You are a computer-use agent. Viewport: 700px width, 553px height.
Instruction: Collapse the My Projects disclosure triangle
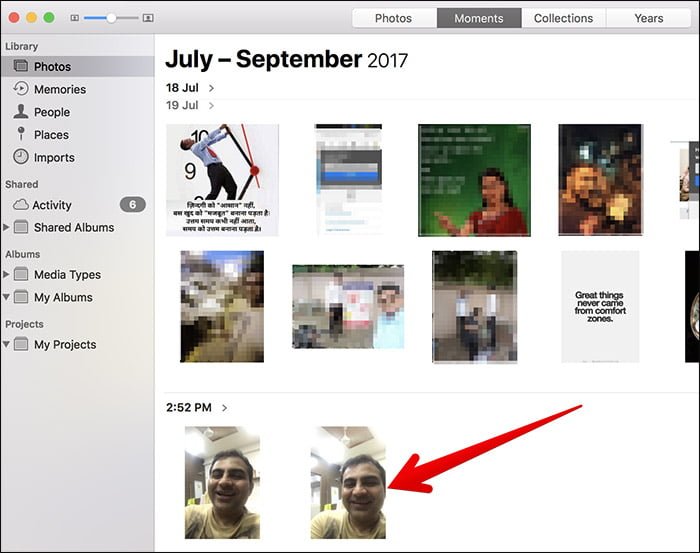[x=6, y=344]
